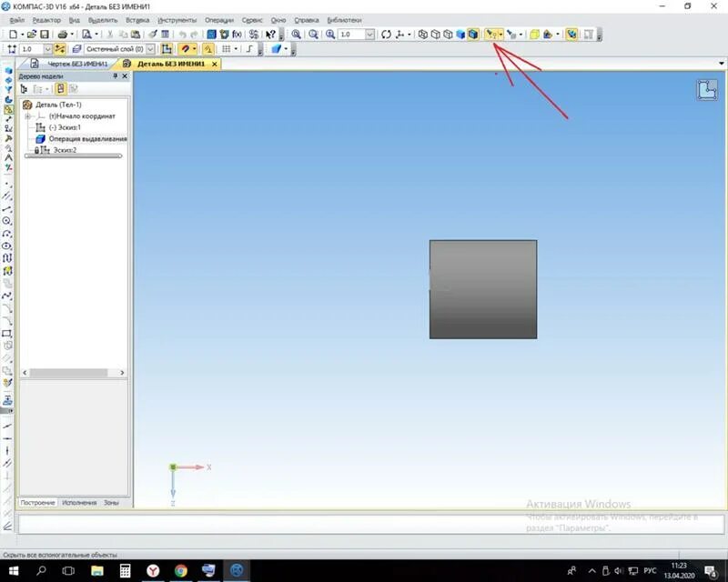Open the variables f(x) icon

pyautogui.click(x=238, y=35)
